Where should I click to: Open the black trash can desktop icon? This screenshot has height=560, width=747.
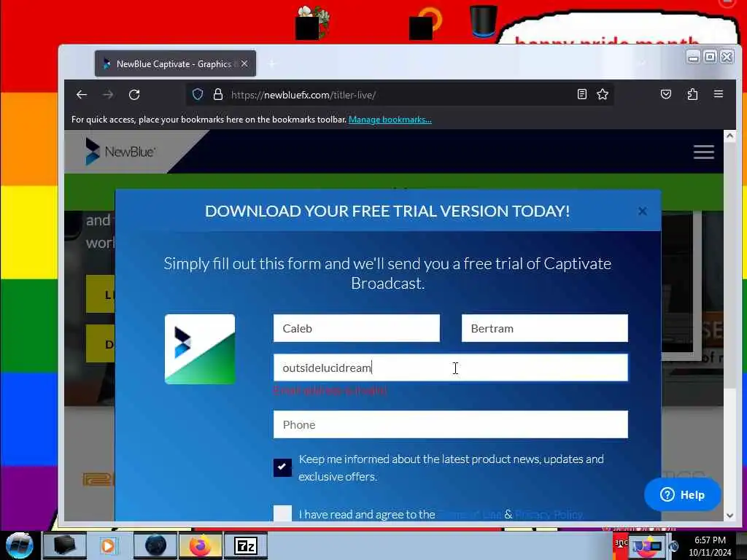tap(483, 20)
